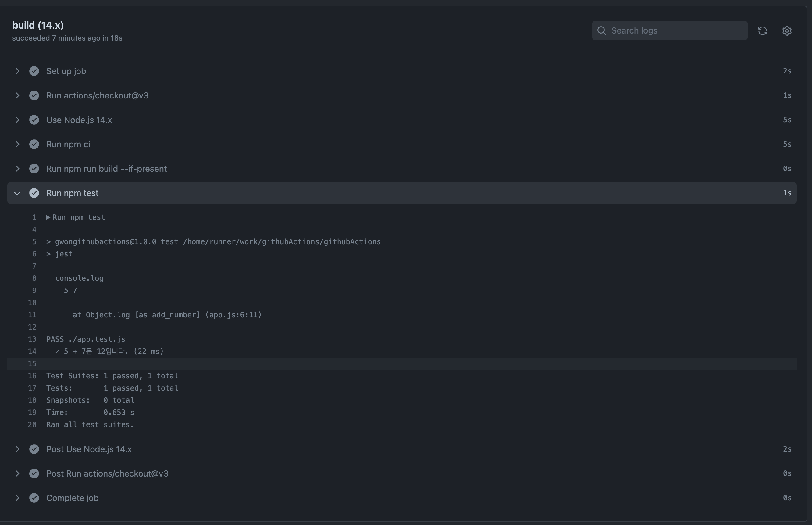
Task: Click the magnifier icon in search box
Action: tap(602, 31)
